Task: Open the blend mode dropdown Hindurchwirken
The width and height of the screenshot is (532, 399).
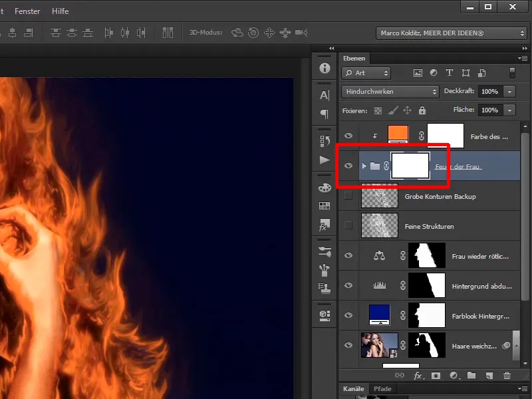Action: [390, 92]
